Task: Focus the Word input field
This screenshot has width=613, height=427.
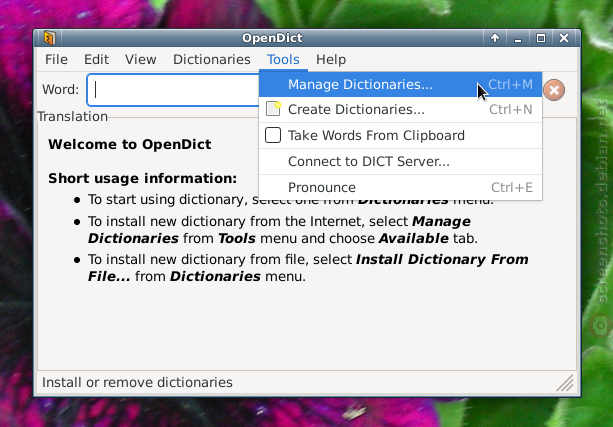Action: pos(173,90)
